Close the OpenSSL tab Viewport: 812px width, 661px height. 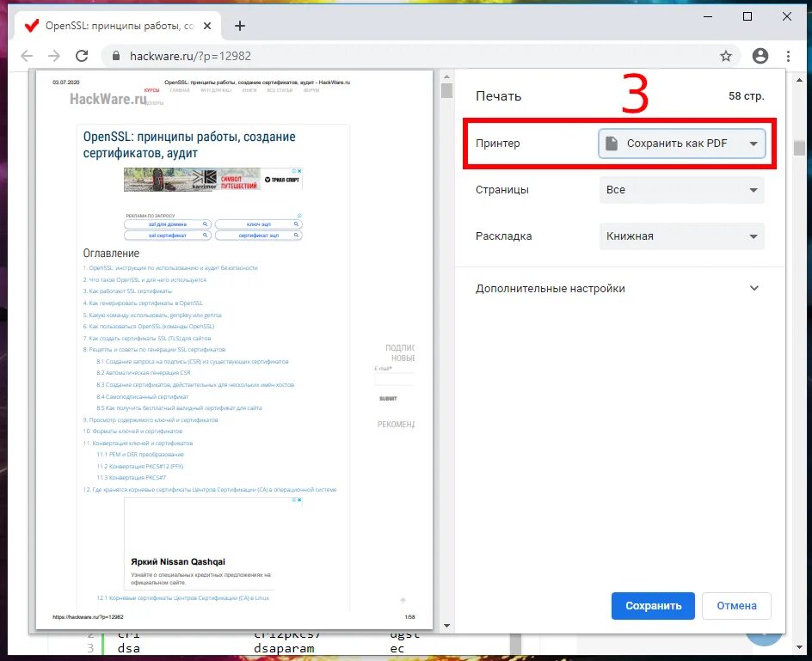click(207, 26)
